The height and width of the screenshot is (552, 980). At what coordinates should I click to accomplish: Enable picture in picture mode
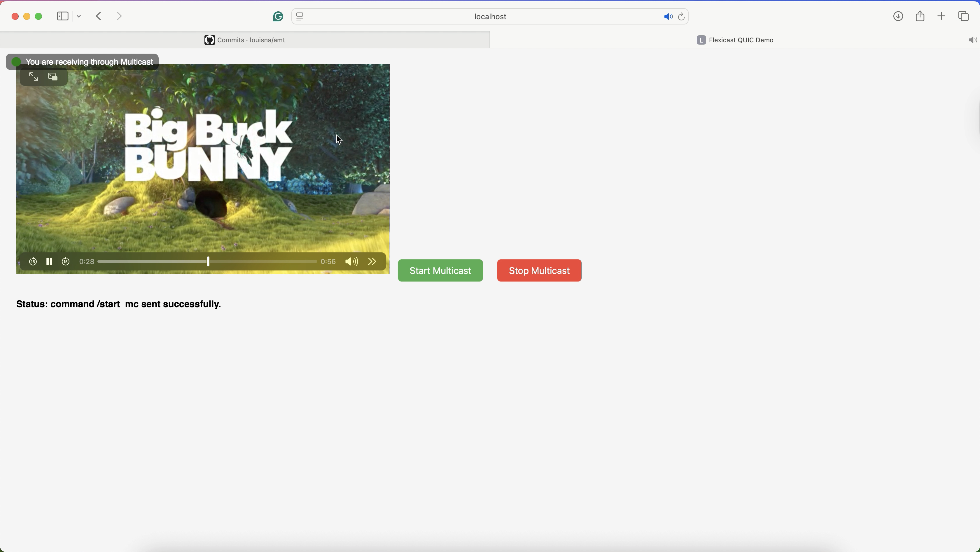(53, 77)
